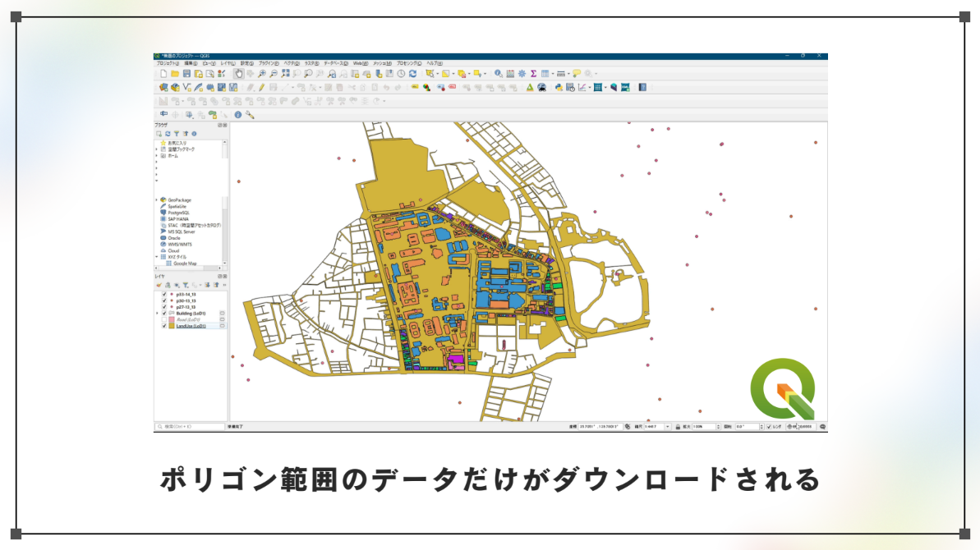Select the Identify Features tool

tap(498, 74)
